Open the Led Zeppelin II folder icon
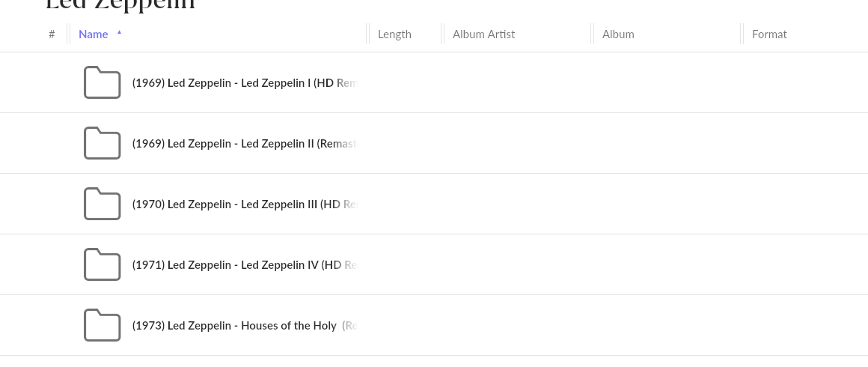 click(102, 143)
